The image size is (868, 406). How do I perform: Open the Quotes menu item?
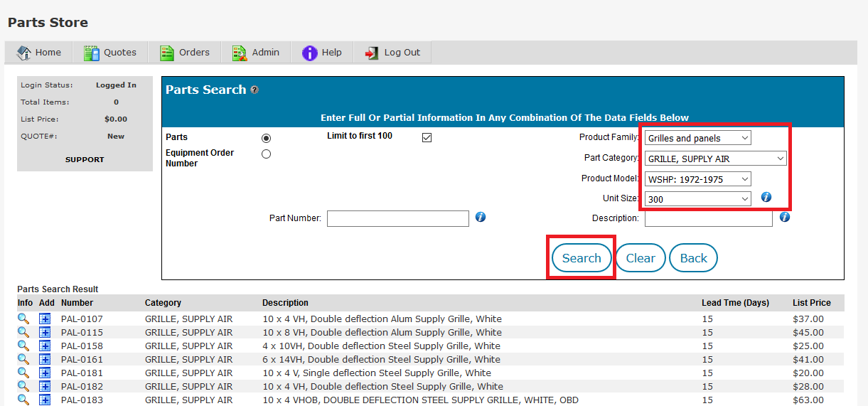pos(109,53)
